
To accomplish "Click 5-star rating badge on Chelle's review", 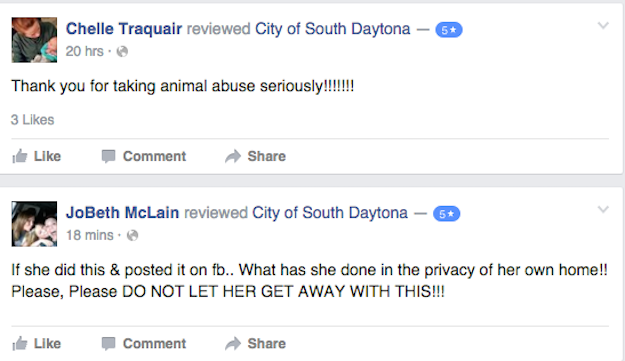I will click(x=449, y=30).
